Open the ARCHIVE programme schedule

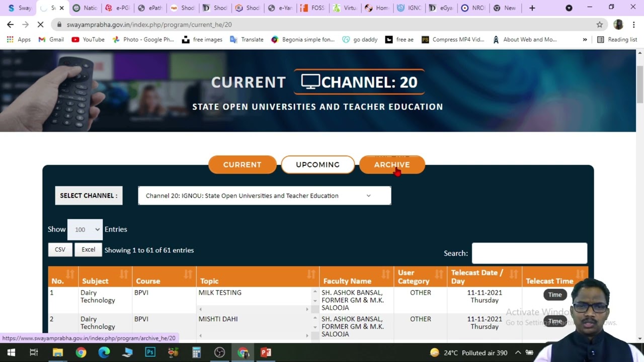[392, 164]
